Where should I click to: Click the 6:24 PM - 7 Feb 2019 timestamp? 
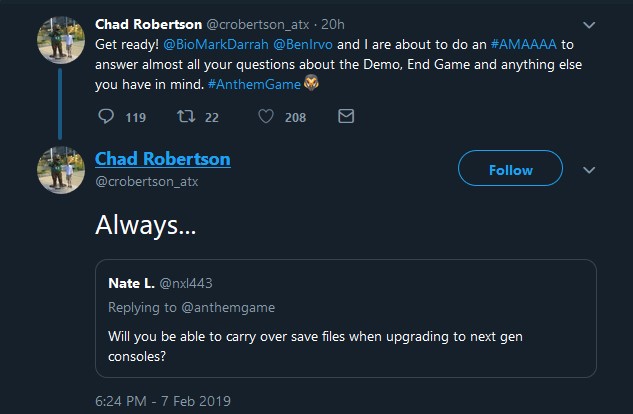point(163,401)
